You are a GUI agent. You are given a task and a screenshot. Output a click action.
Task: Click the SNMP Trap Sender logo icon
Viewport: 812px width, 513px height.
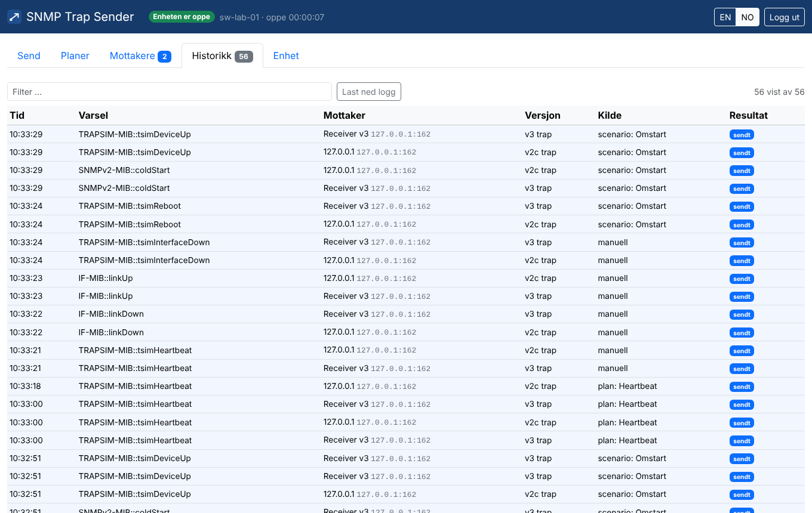coord(14,17)
